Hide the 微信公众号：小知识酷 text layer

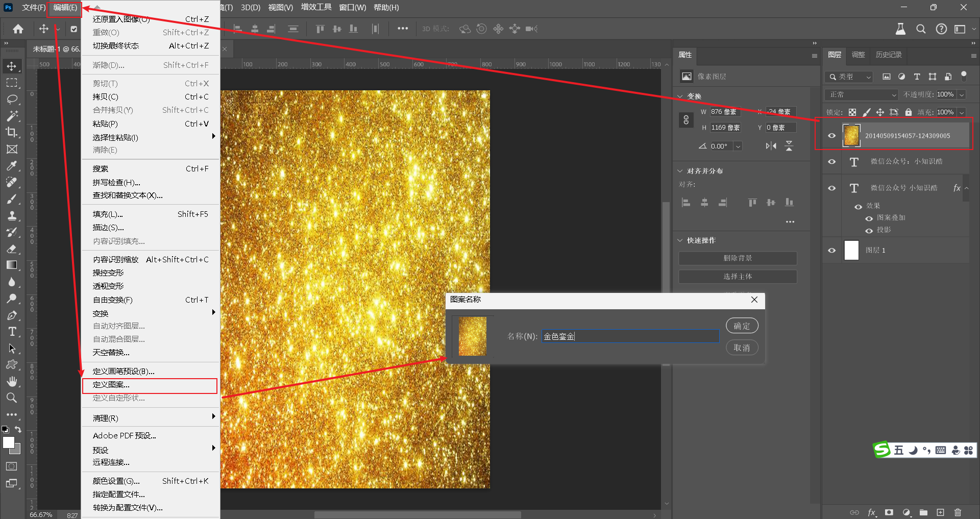tap(832, 162)
